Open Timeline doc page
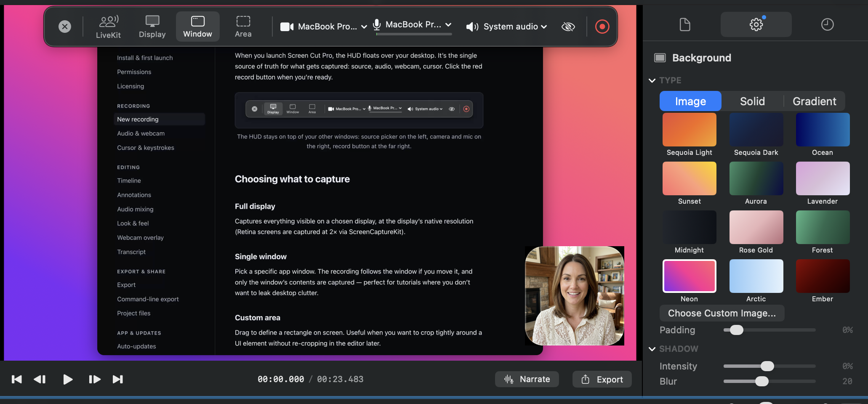This screenshot has height=404, width=868. (129, 181)
